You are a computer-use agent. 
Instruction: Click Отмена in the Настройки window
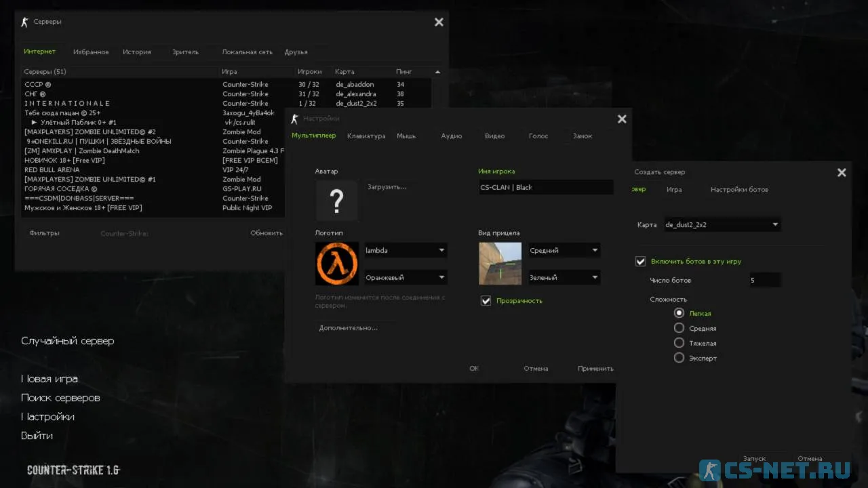pos(536,369)
